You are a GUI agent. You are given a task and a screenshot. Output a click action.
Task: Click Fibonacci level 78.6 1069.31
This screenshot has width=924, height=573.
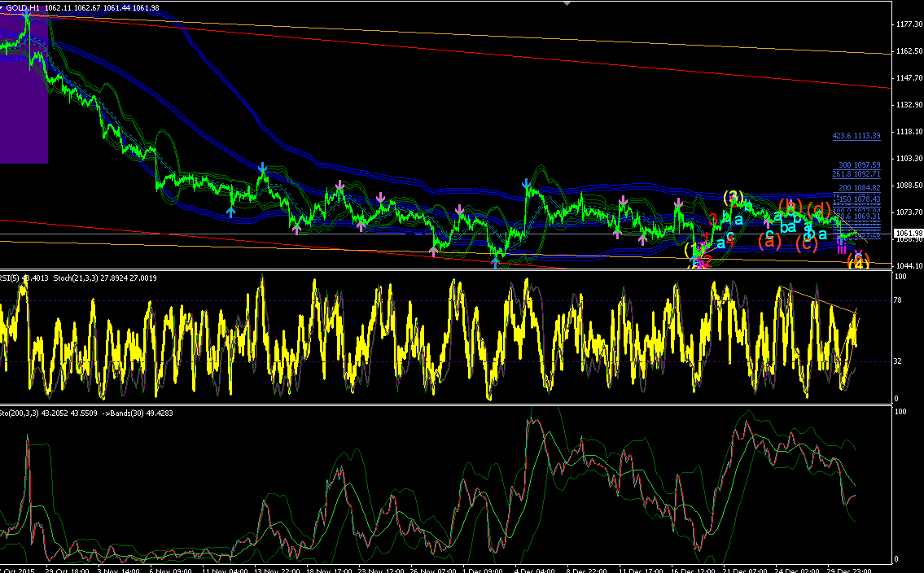click(858, 217)
